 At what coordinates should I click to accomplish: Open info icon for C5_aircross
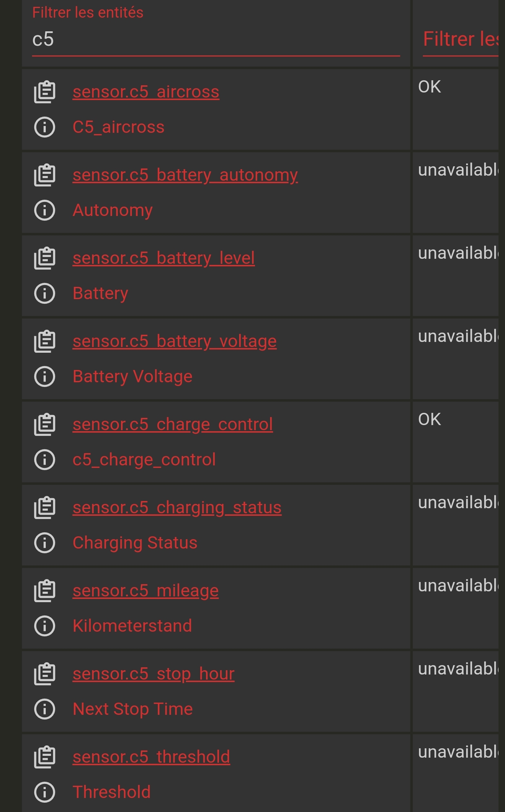pyautogui.click(x=45, y=127)
